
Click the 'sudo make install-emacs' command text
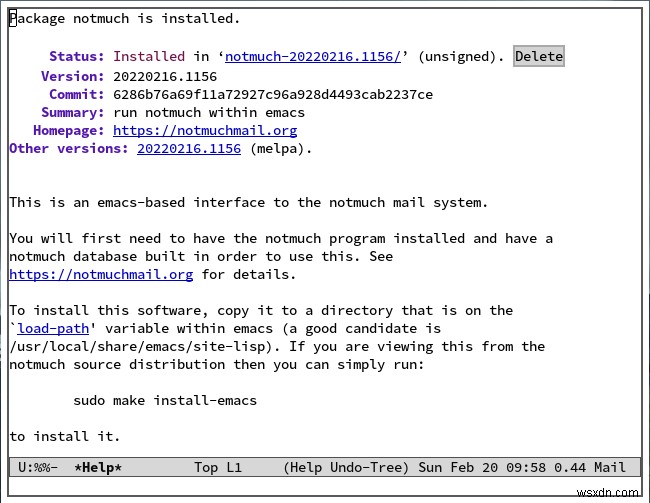click(165, 401)
